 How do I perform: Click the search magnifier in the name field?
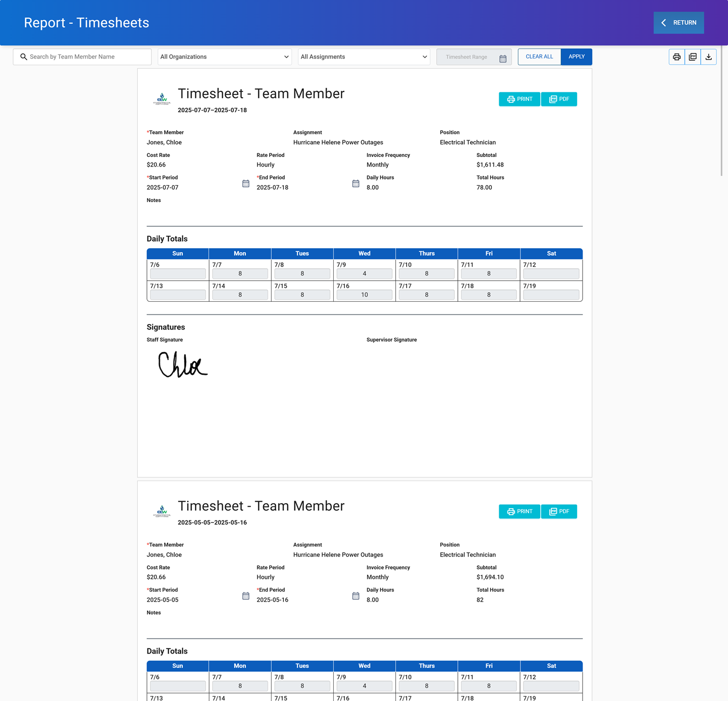(x=24, y=57)
